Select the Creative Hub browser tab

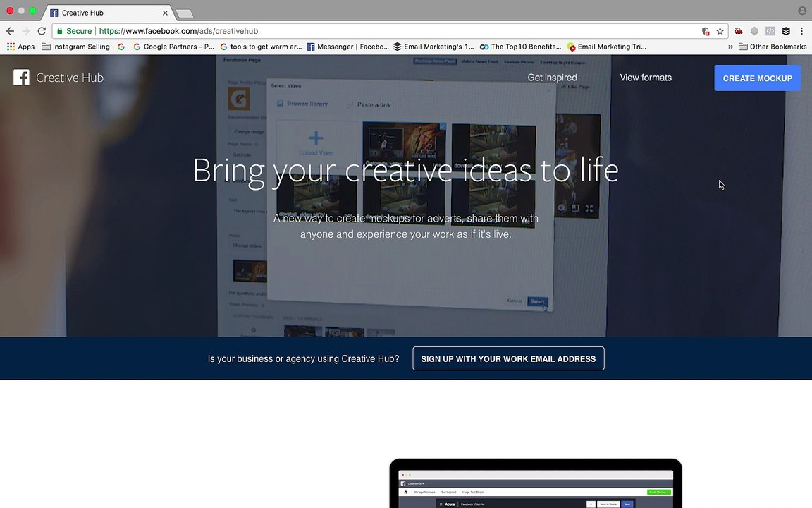[x=108, y=13]
